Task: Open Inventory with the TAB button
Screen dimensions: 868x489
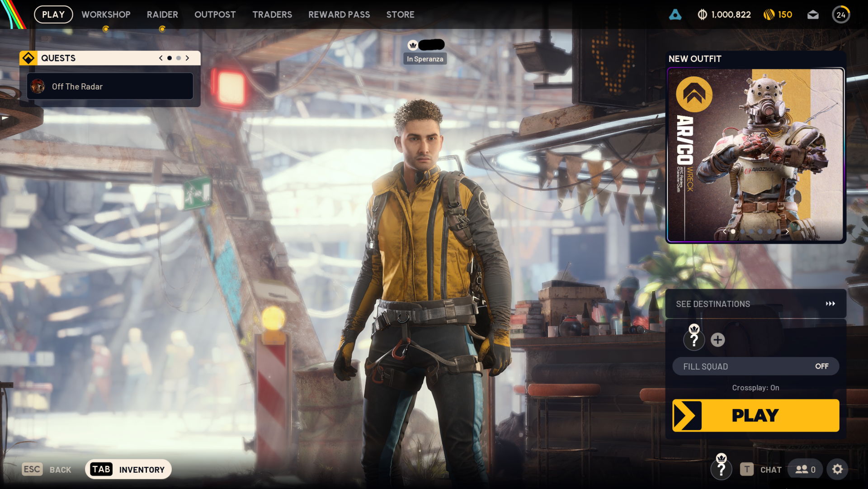Action: [x=128, y=469]
